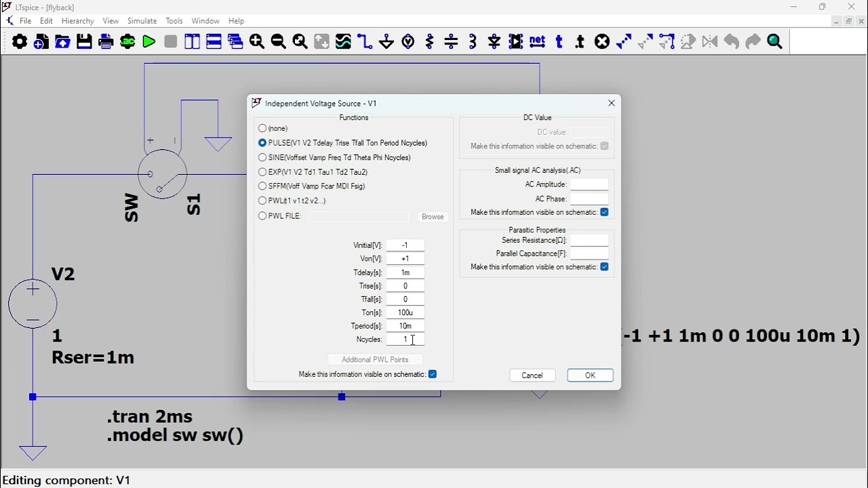Click the Series Resistance input field
Screen dimensions: 868x488
(x=589, y=241)
